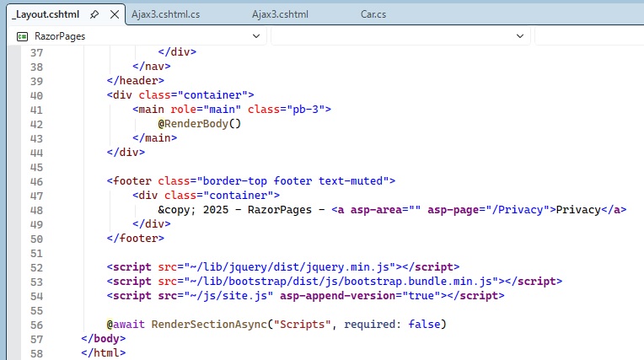Click the closing </nav> tag
The width and height of the screenshot is (644, 360).
click(x=152, y=66)
